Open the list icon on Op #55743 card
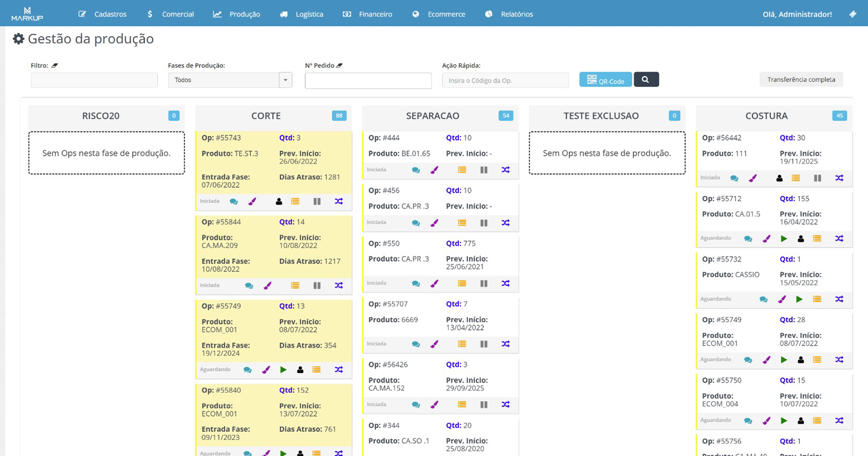The image size is (868, 456). [295, 201]
